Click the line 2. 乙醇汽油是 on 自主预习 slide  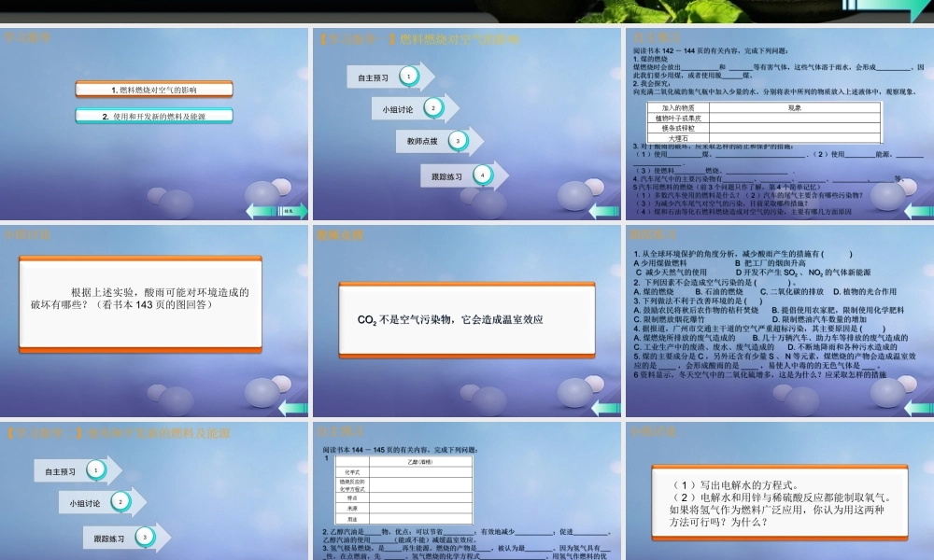pyautogui.click(x=466, y=532)
